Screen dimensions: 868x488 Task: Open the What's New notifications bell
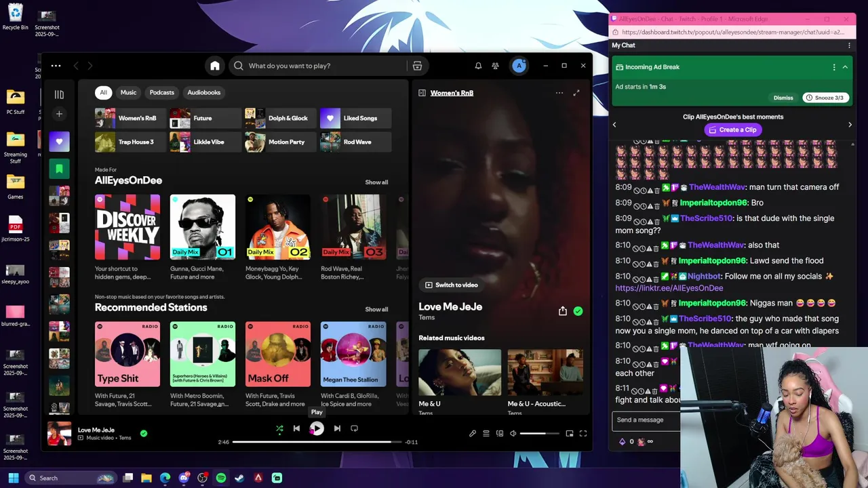(x=478, y=66)
